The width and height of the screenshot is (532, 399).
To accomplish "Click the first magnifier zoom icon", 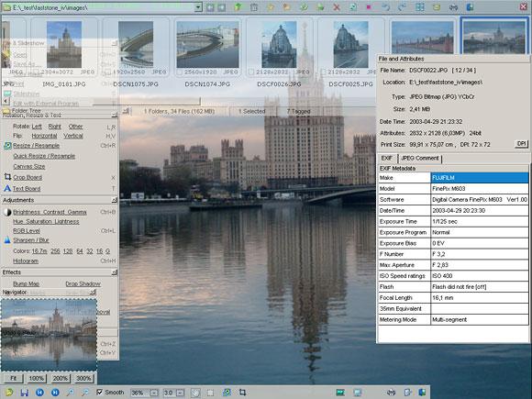I will [x=71, y=393].
